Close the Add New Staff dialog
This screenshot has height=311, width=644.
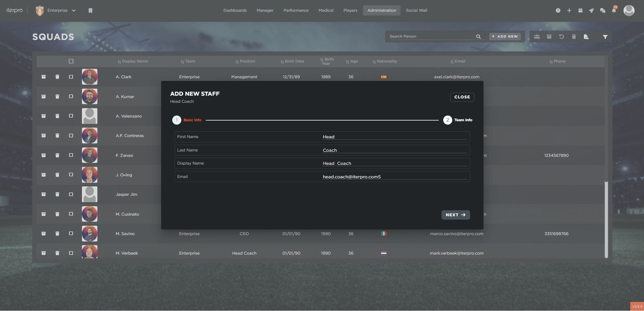coord(462,97)
